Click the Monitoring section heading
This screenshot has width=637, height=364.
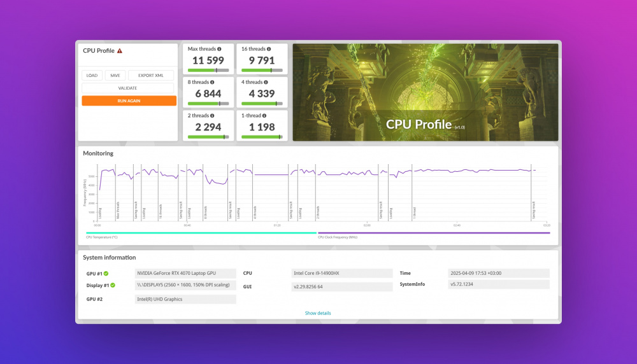tap(98, 153)
